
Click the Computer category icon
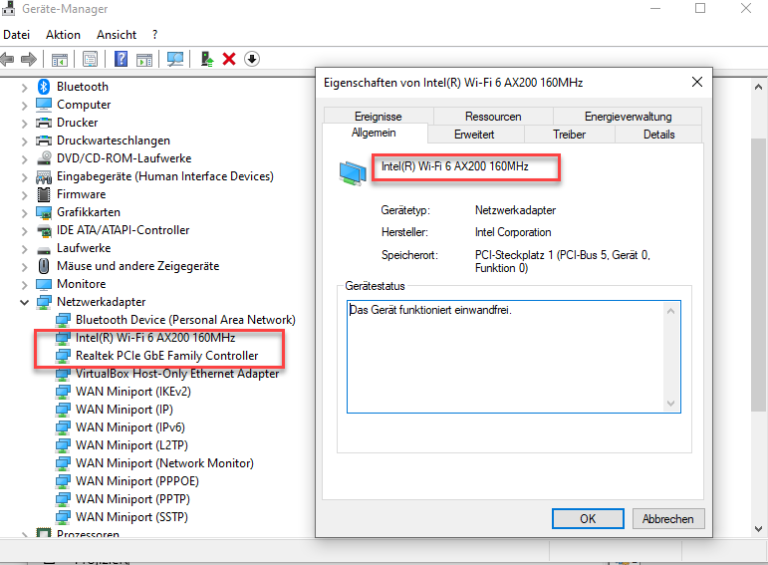(x=44, y=104)
